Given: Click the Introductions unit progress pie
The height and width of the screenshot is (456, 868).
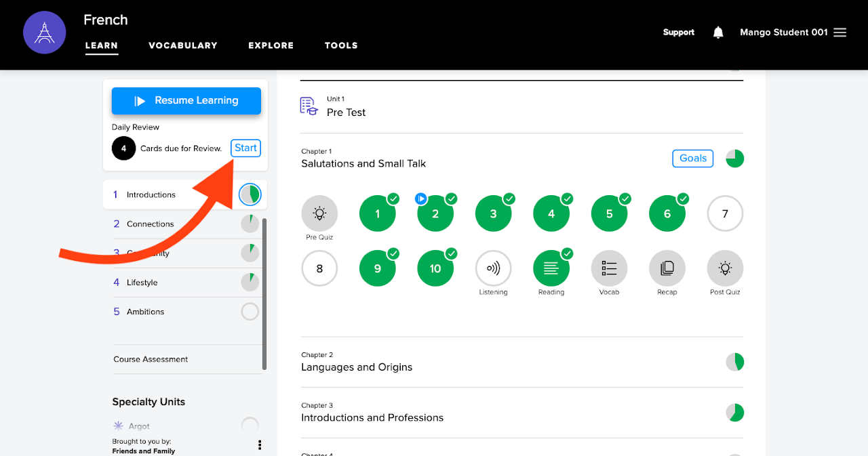Looking at the screenshot, I should [250, 194].
